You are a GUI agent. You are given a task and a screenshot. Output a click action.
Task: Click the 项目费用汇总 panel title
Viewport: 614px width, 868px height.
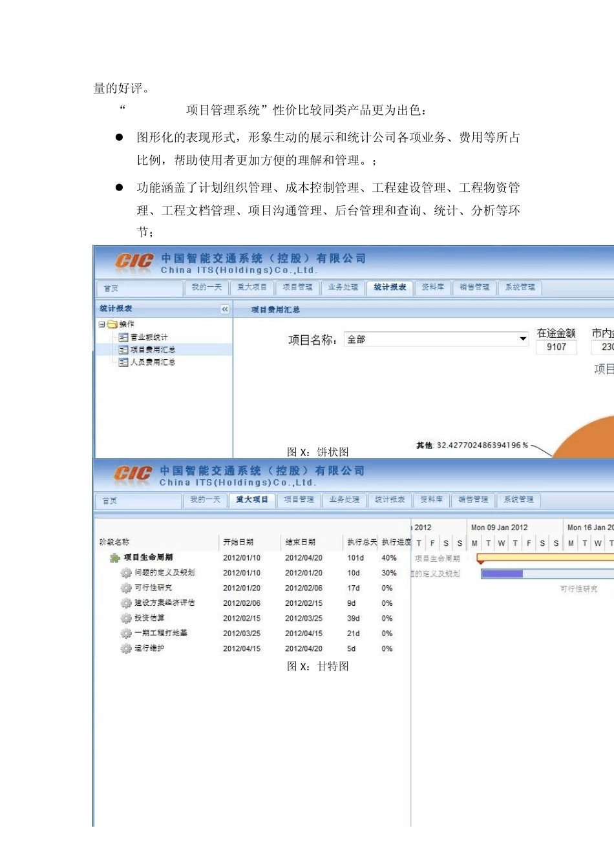click(x=276, y=310)
